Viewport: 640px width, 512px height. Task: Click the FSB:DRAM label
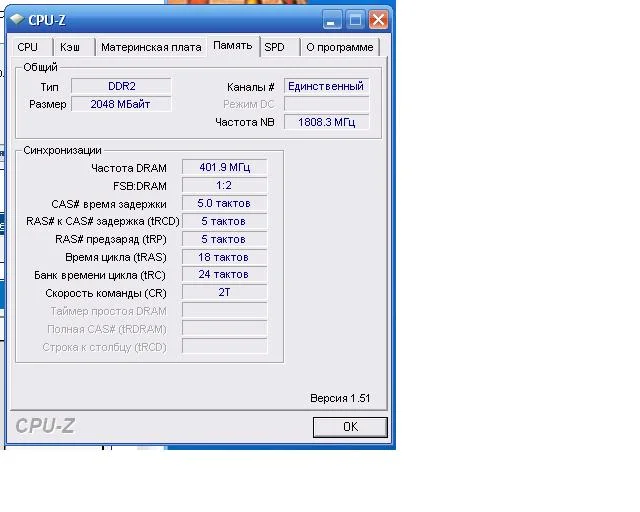point(140,186)
